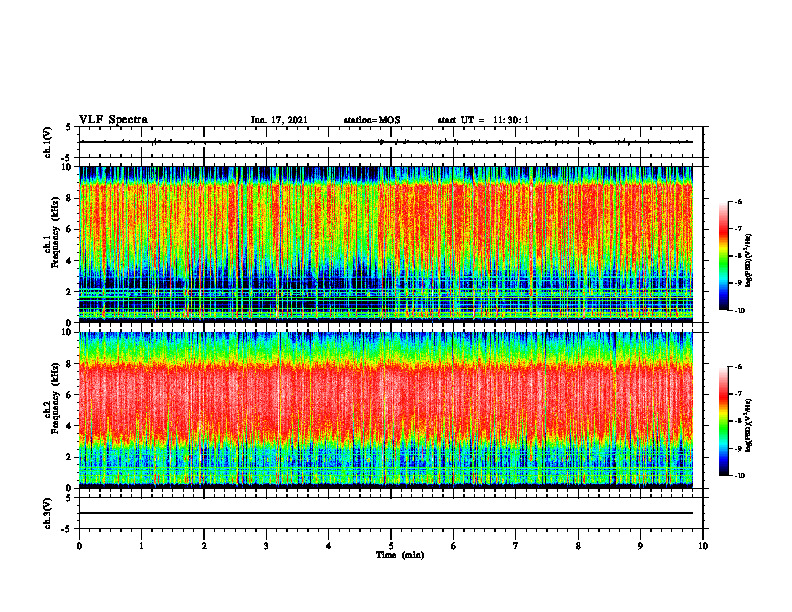Image resolution: width=792 pixels, height=612 pixels.
Task: Click time axis tick label "5"
Action: click(391, 546)
